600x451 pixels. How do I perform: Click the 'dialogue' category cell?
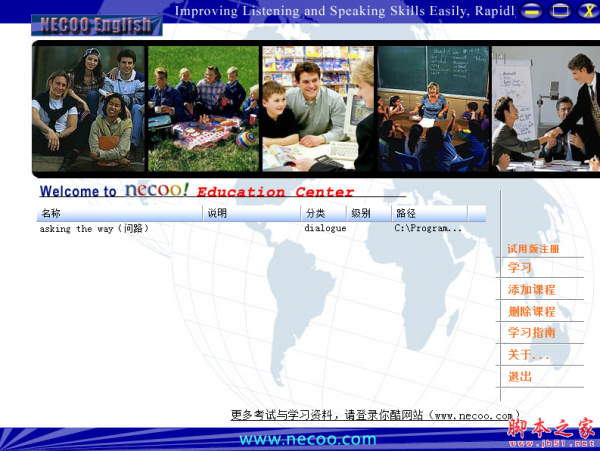pyautogui.click(x=325, y=228)
